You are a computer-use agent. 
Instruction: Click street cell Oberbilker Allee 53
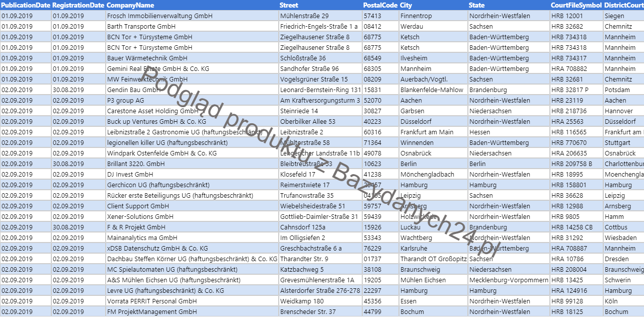(x=320, y=121)
